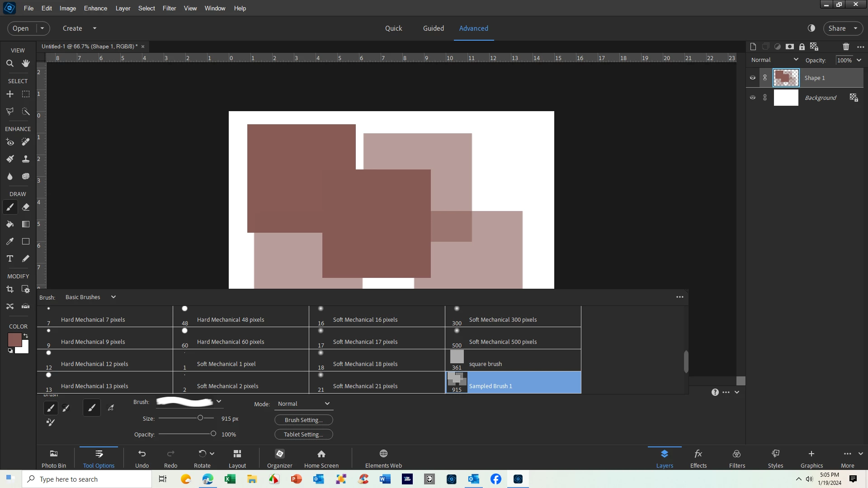Activate the Crop tool
The width and height of the screenshot is (868, 488).
pyautogui.click(x=9, y=290)
